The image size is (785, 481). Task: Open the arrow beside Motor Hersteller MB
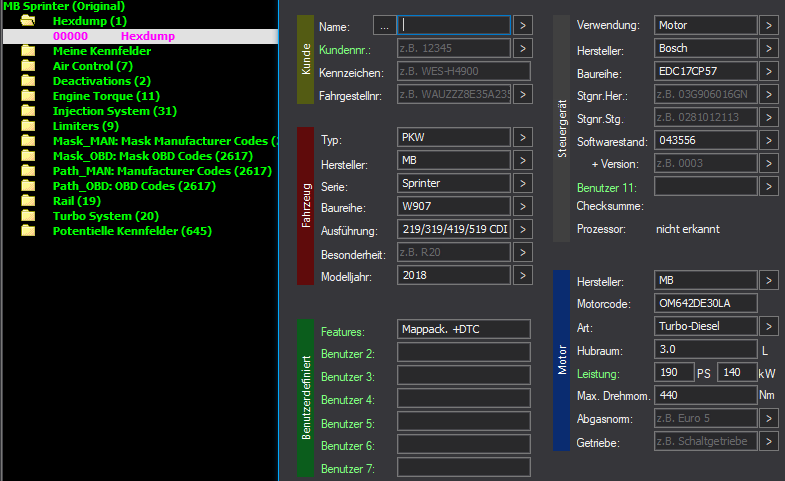pyautogui.click(x=769, y=281)
